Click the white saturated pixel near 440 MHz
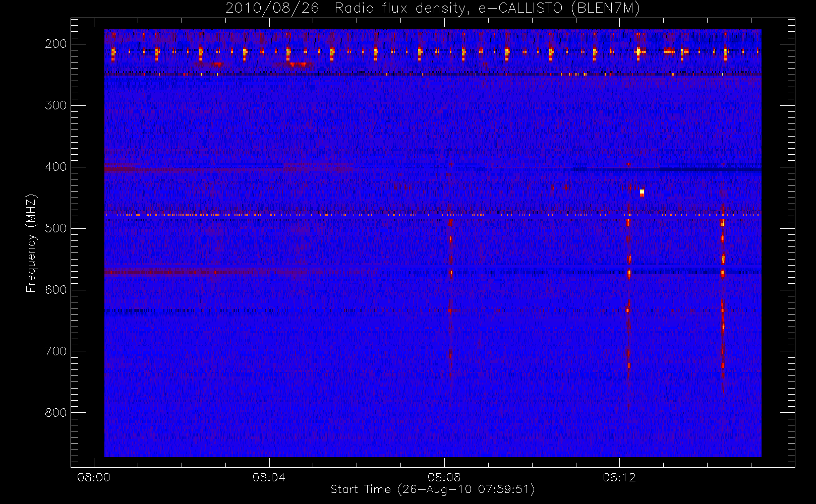The width and height of the screenshot is (816, 504). 642,192
